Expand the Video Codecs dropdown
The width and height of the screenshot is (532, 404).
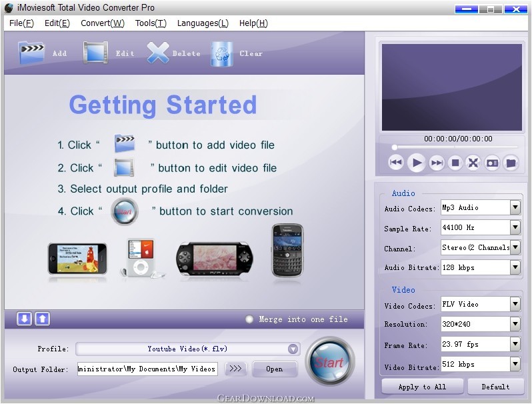515,304
